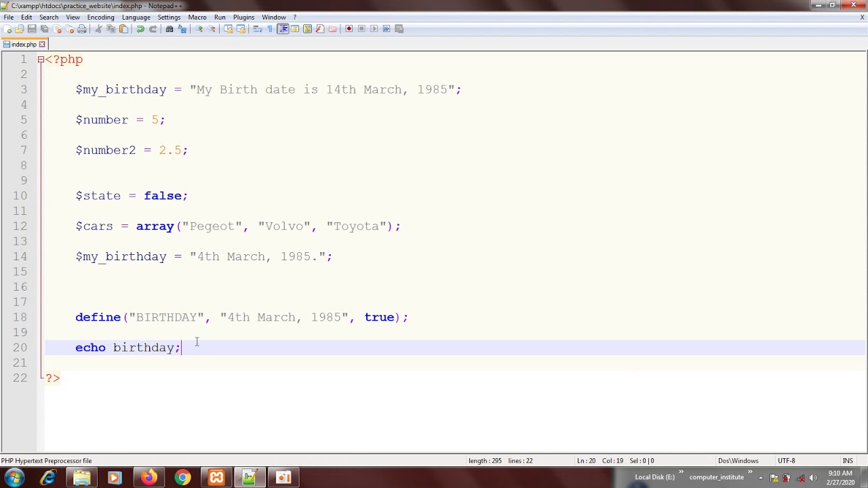The width and height of the screenshot is (868, 488).
Task: Toggle synchronize vertical scrolling icon
Action: pyautogui.click(x=229, y=28)
